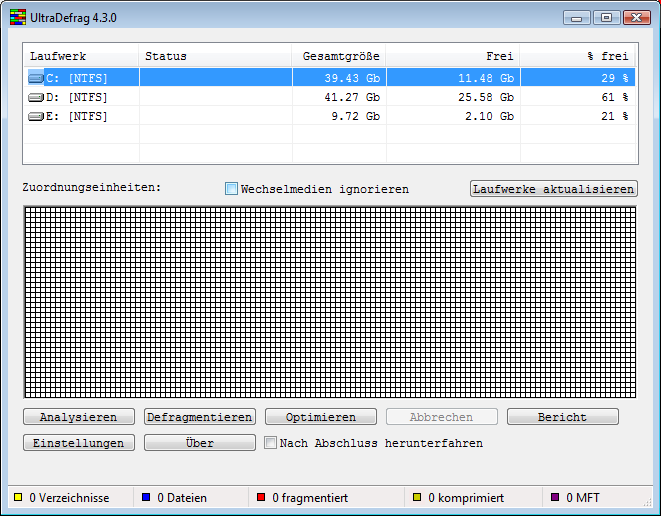Select the D: drive icon
This screenshot has height=516, width=661.
(36, 97)
